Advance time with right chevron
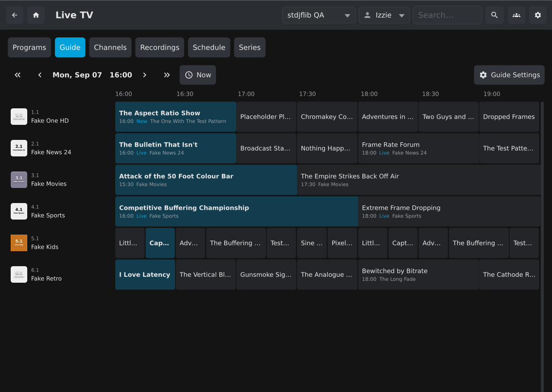This screenshot has height=392, width=552. tap(144, 75)
